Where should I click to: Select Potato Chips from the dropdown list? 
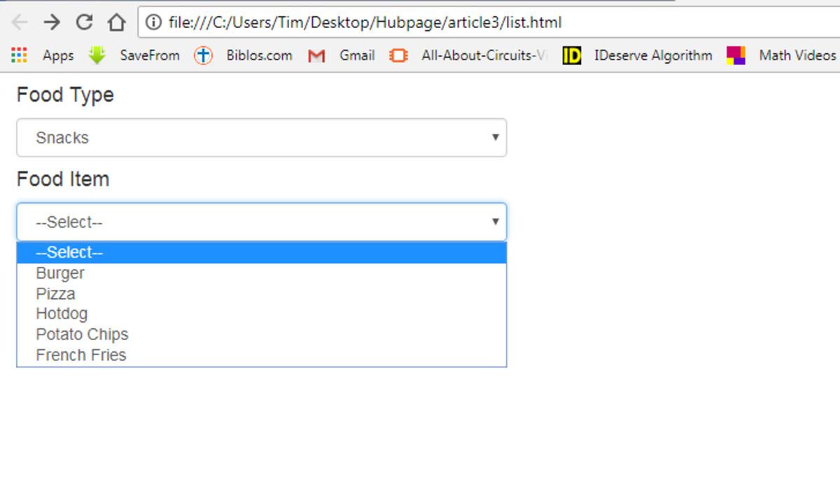coord(81,335)
